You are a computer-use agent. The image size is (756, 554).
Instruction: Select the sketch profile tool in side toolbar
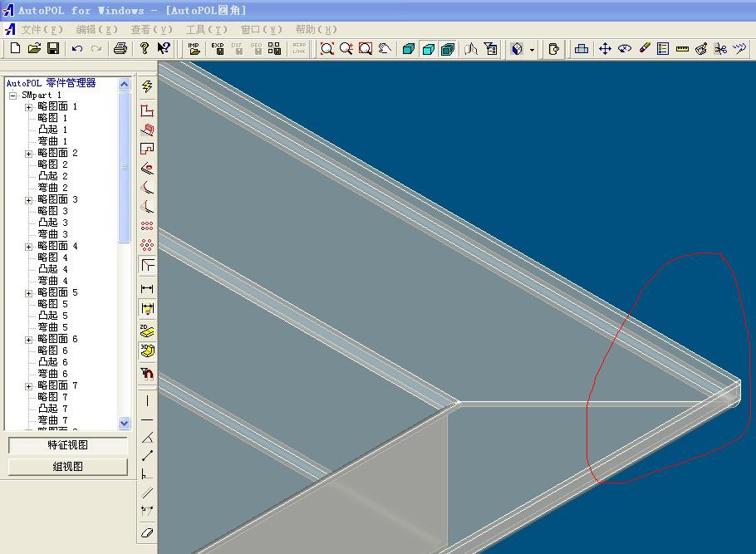coord(147,110)
